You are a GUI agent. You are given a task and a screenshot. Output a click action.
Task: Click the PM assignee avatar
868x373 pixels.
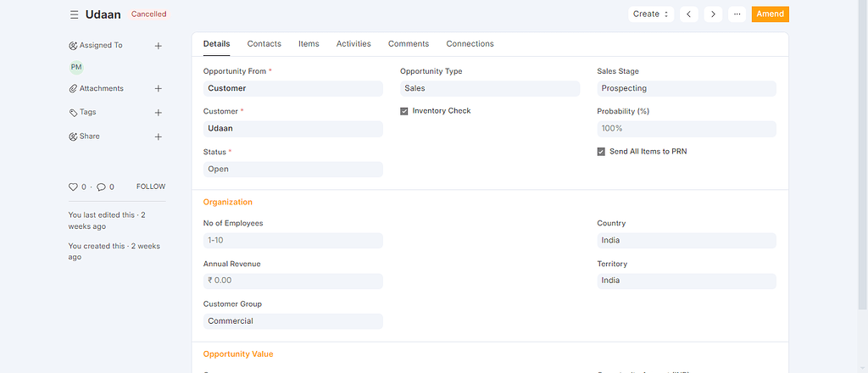[x=76, y=68]
